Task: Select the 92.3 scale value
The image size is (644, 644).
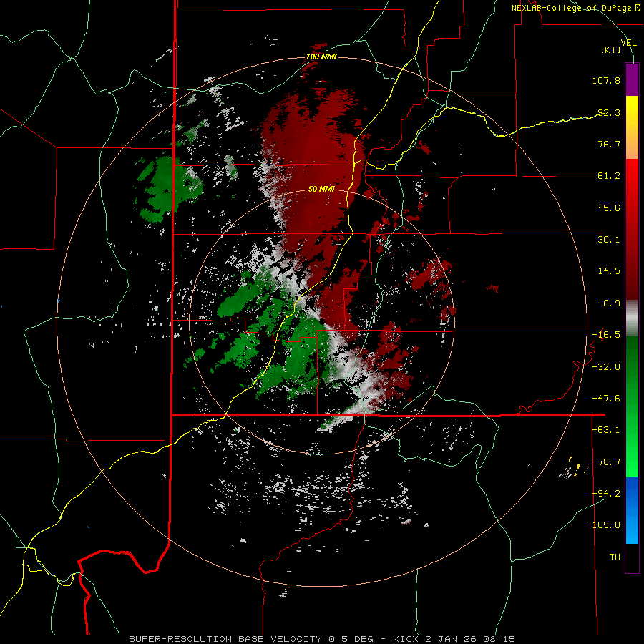Action: pos(609,112)
